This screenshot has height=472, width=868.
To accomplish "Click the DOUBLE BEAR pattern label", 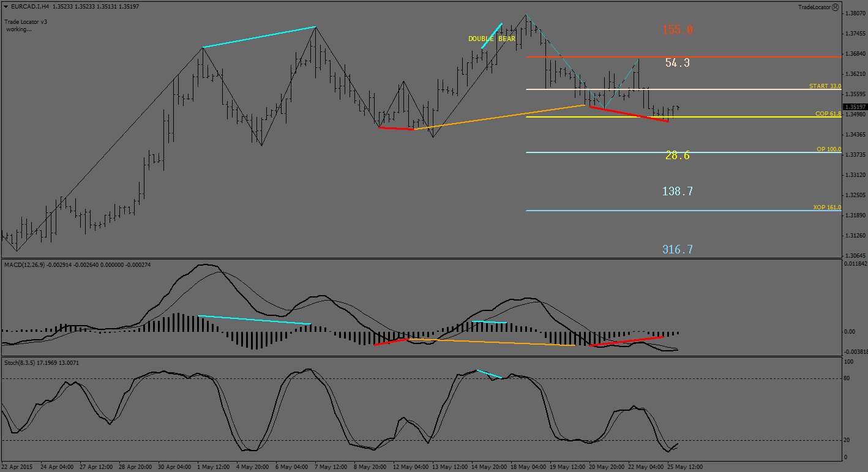I will (x=492, y=39).
